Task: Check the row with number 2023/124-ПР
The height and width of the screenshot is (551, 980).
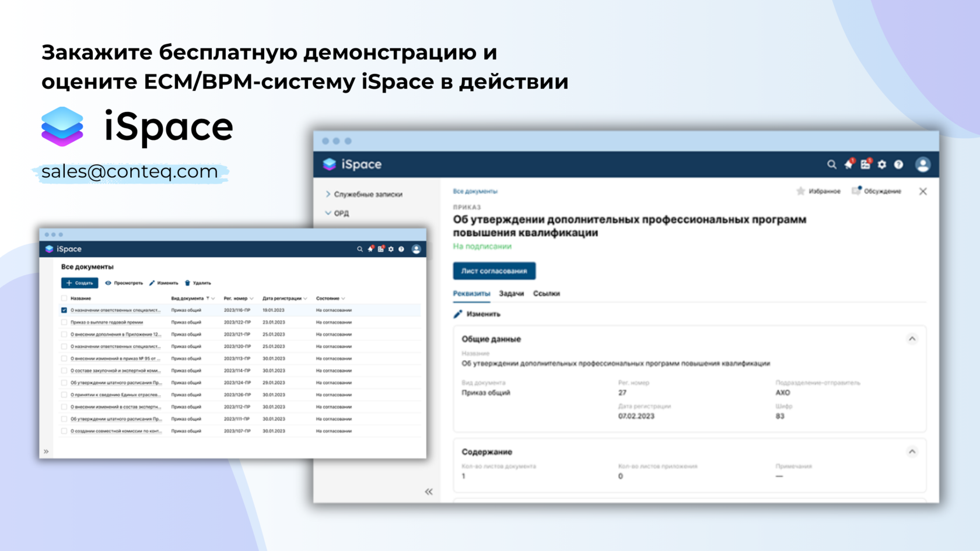Action: (x=64, y=383)
